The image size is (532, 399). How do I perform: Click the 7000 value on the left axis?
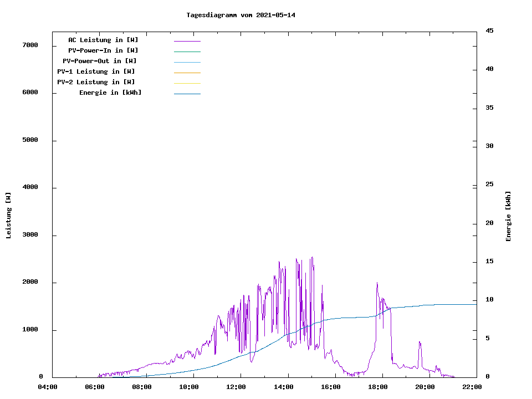(x=30, y=45)
